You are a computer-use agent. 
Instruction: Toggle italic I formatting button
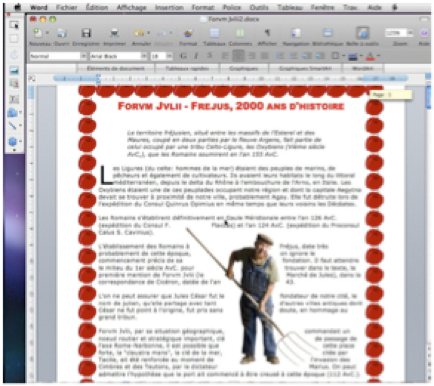click(196, 56)
